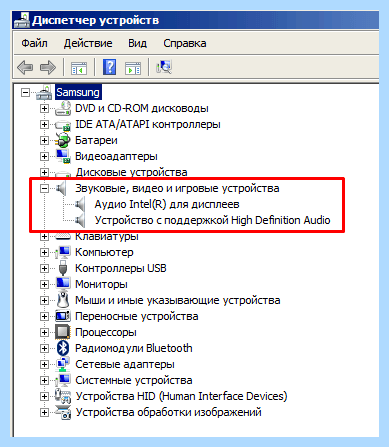Open the Файл menu
This screenshot has width=389, height=447.
(34, 43)
